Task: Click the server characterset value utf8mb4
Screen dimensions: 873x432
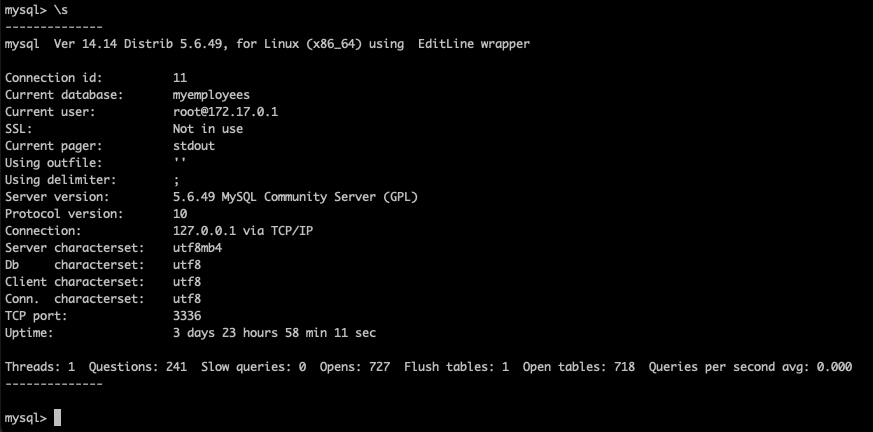Action: [x=197, y=248]
